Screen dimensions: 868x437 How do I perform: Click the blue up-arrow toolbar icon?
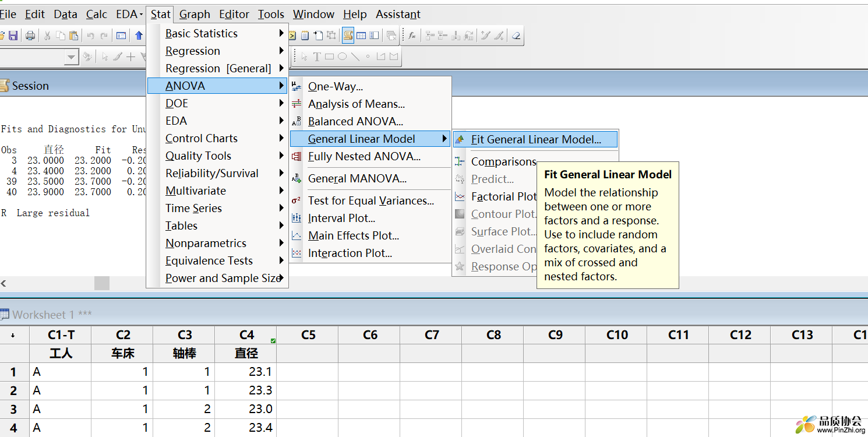point(139,36)
